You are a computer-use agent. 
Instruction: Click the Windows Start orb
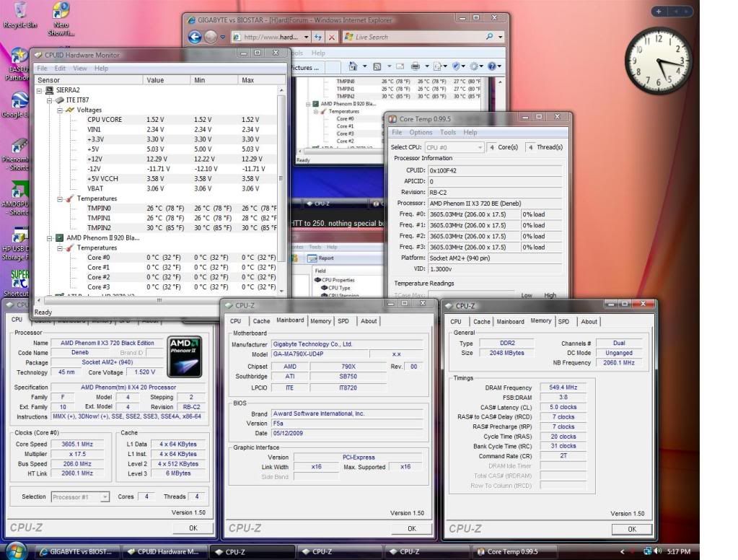point(16,551)
